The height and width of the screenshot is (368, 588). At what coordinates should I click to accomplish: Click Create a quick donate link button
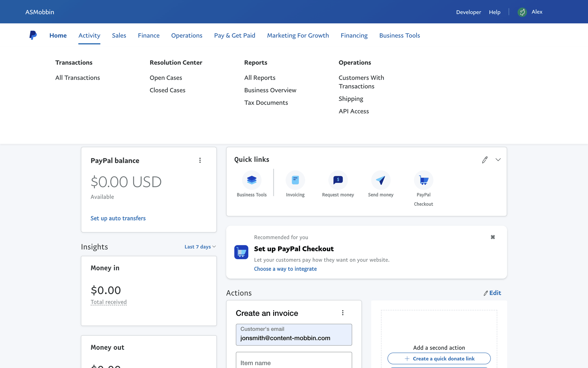point(439,358)
